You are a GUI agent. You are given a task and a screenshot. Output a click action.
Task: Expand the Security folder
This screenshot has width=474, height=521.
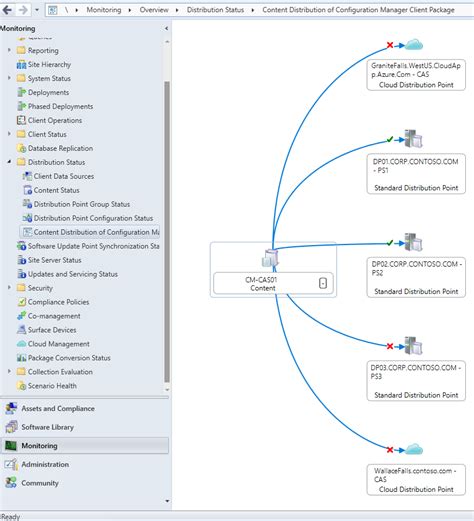[9, 287]
